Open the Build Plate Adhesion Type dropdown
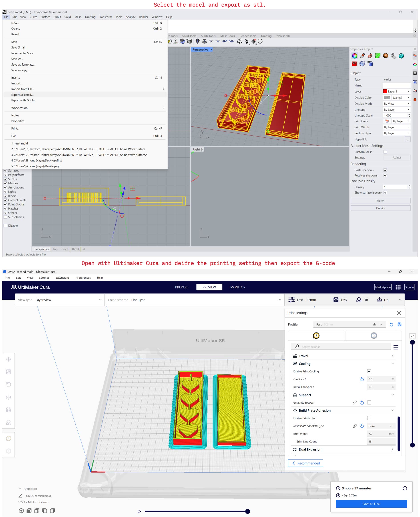 381,426
